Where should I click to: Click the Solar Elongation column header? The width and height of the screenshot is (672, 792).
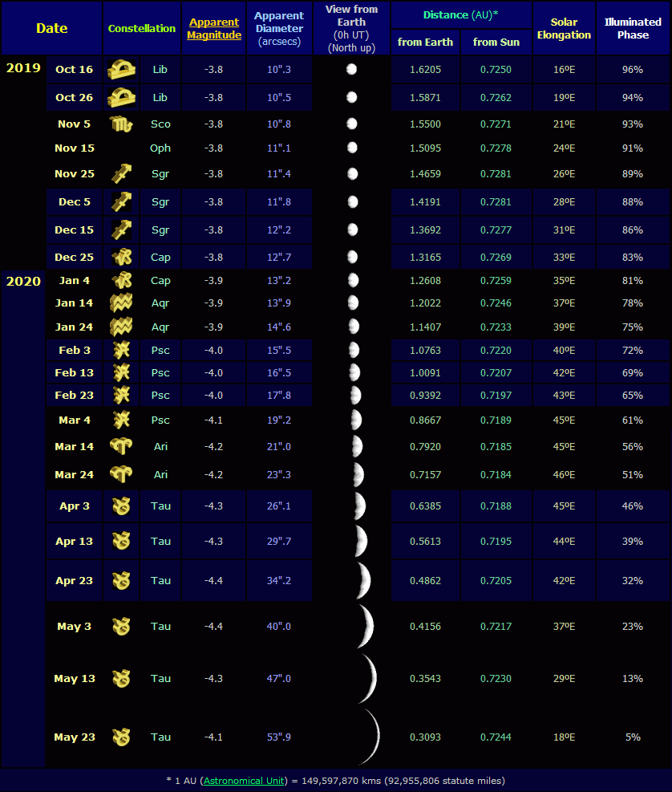click(564, 29)
